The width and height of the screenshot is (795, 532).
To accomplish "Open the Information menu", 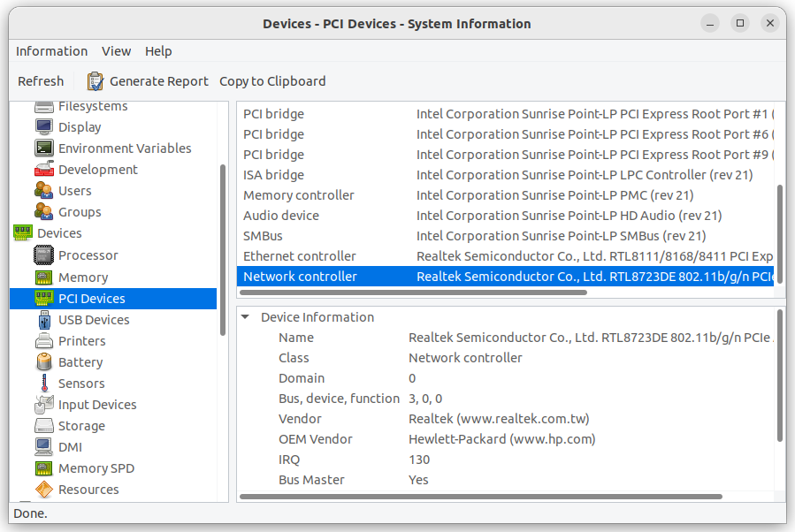I will (x=51, y=51).
